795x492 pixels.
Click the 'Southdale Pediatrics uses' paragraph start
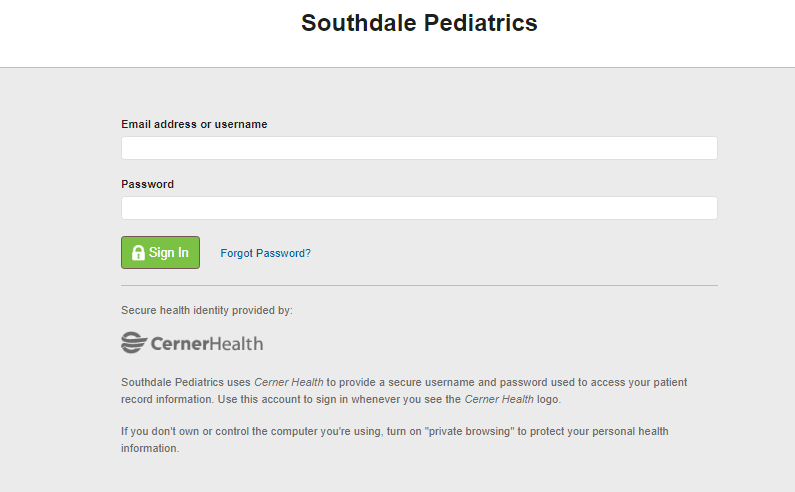pyautogui.click(x=186, y=382)
